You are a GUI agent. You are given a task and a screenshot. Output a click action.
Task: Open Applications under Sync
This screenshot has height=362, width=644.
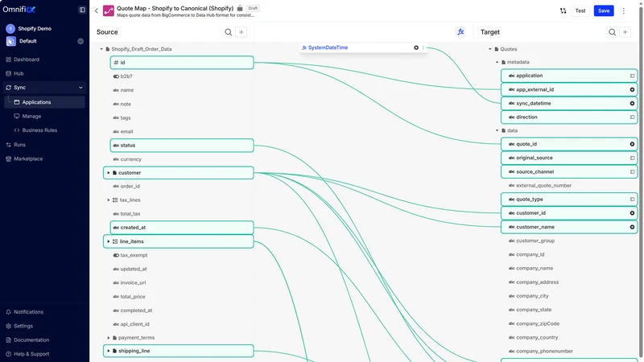tap(44, 102)
